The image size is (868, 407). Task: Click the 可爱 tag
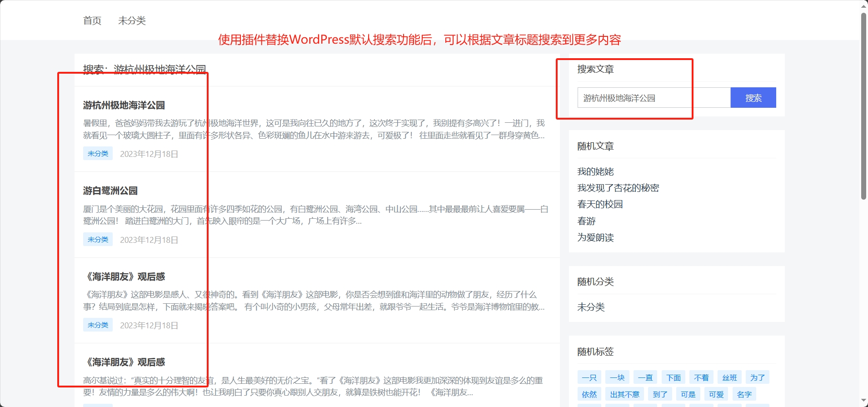tap(716, 394)
